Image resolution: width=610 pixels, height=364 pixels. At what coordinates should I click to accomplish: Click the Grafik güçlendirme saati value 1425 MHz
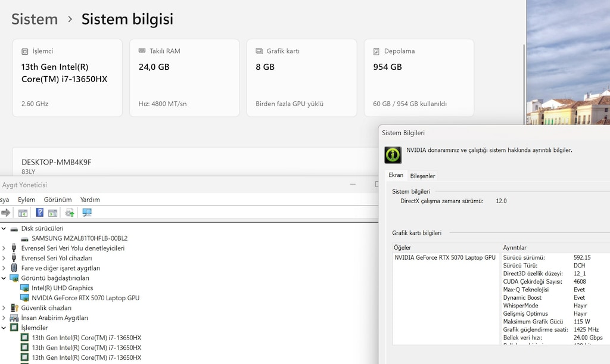586,329
